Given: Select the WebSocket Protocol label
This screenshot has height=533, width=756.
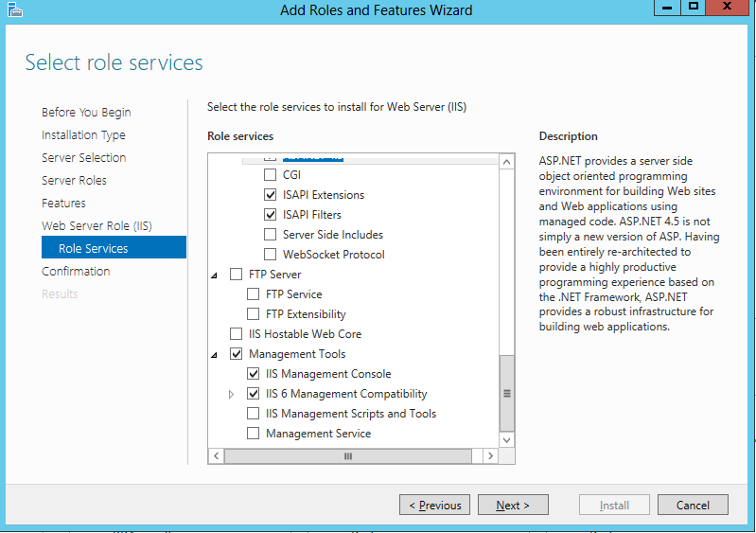Looking at the screenshot, I should [x=334, y=255].
